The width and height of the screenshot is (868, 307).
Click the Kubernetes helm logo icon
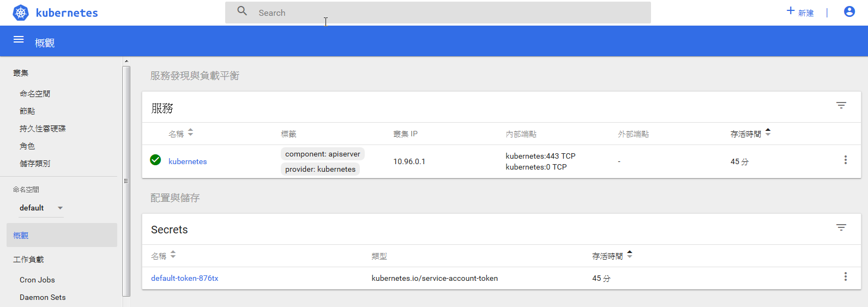[x=21, y=13]
